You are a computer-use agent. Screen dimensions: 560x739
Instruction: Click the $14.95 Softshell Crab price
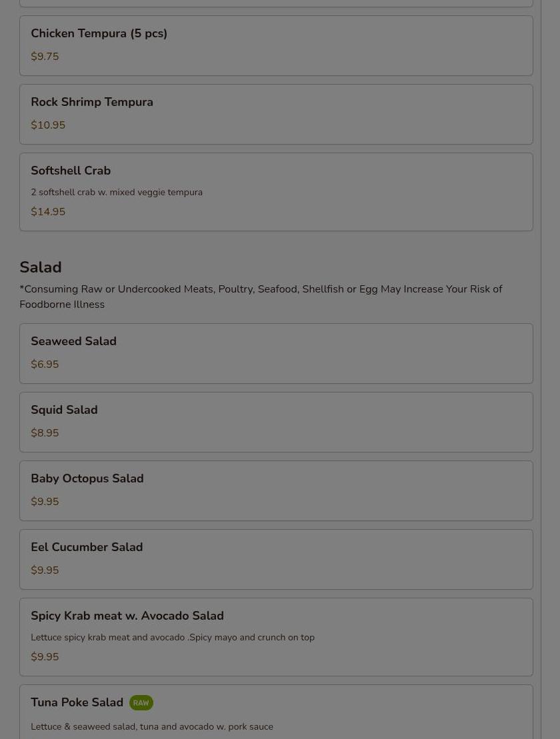[x=48, y=212]
